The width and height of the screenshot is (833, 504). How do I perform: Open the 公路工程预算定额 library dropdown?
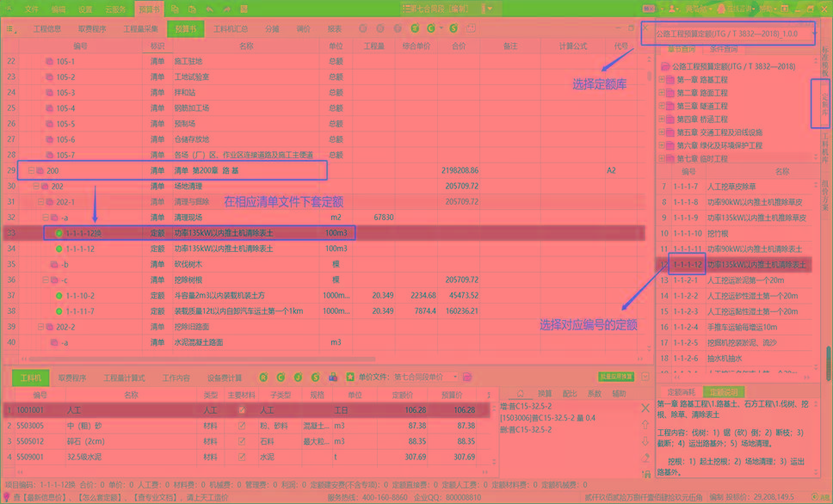pos(814,34)
